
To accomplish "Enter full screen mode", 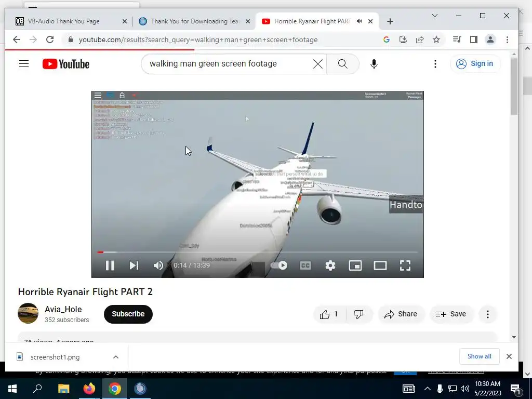I will [x=405, y=265].
